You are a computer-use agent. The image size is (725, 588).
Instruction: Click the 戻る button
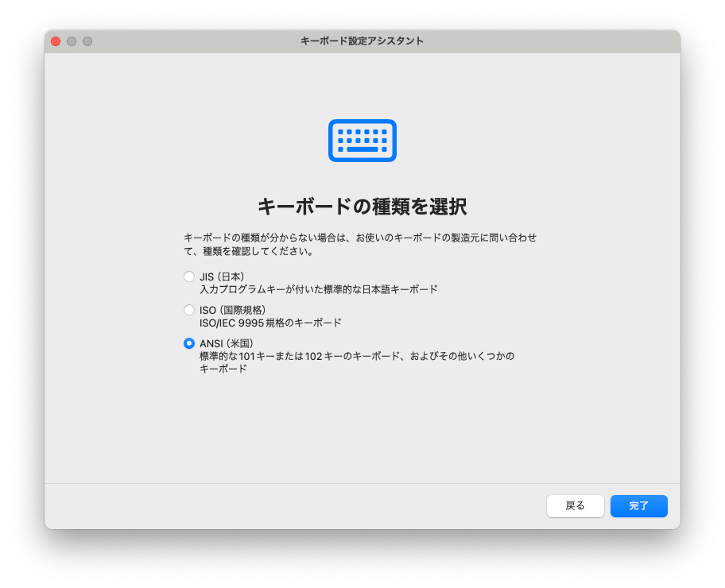[575, 505]
